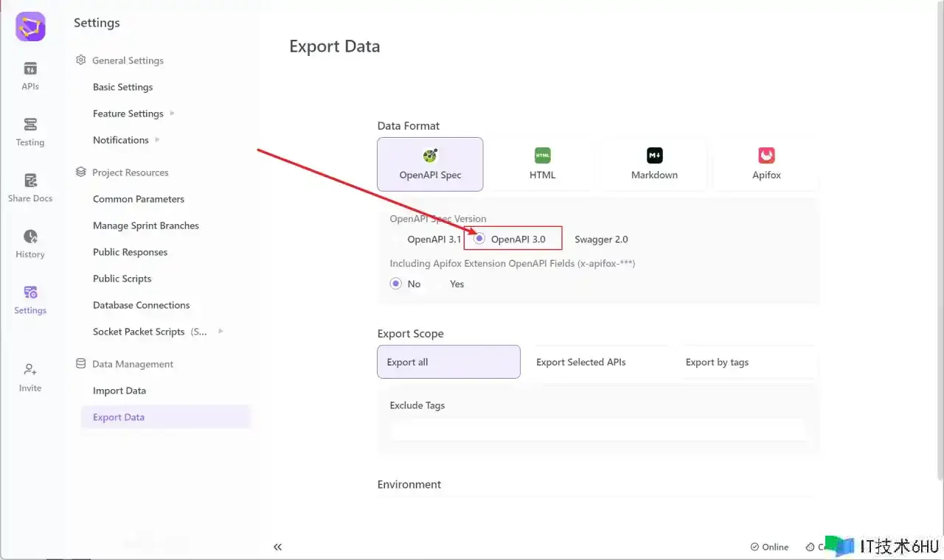Open Import Data settings page
Viewport: 944px width, 560px height.
pos(119,391)
